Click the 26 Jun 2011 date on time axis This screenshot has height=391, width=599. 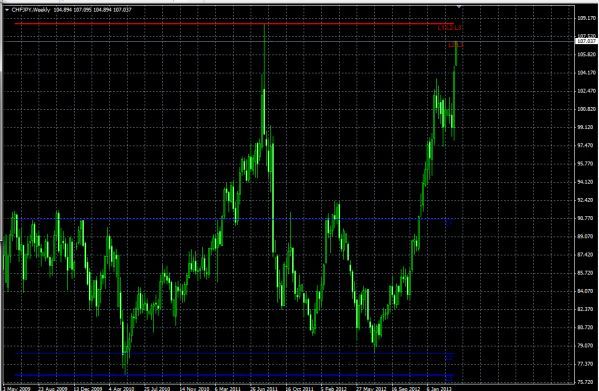[264, 388]
